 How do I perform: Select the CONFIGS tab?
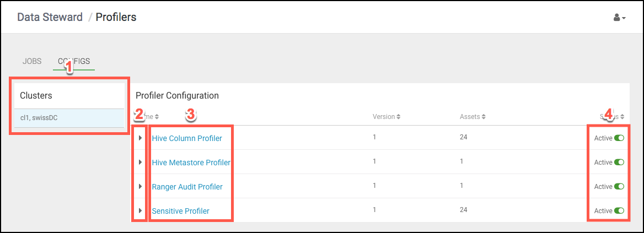click(x=74, y=62)
